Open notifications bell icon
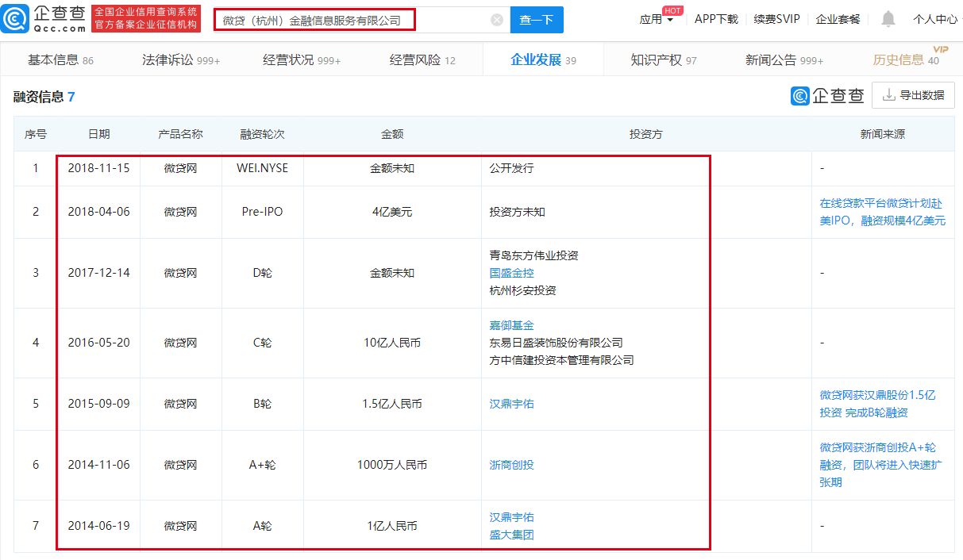Image resolution: width=963 pixels, height=560 pixels. click(x=888, y=19)
